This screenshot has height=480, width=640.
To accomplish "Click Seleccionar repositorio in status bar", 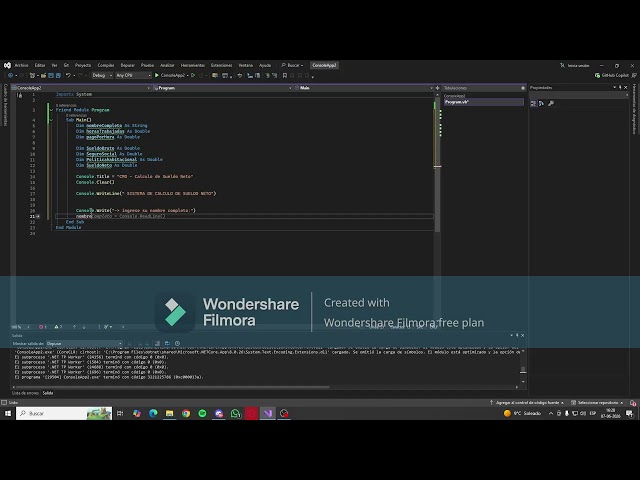I will click(598, 403).
